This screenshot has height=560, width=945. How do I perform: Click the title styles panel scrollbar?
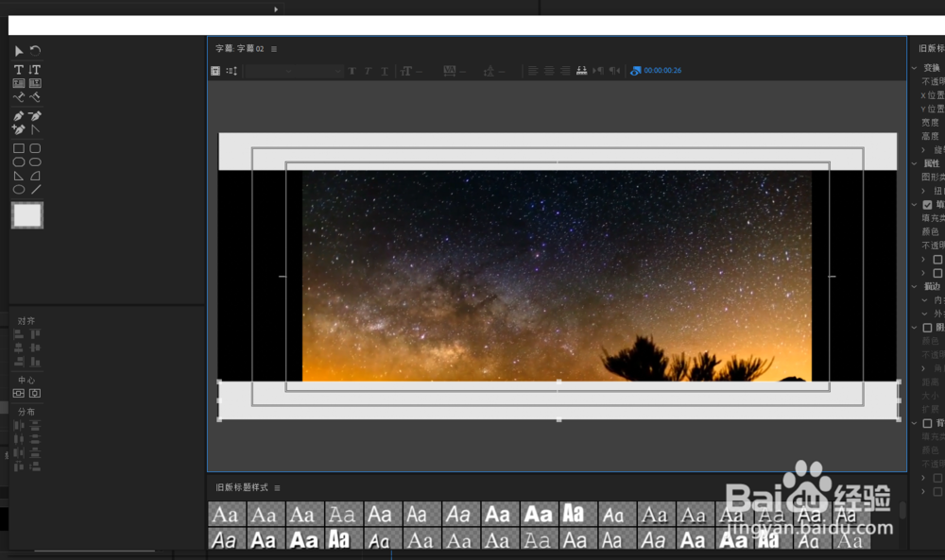click(902, 510)
